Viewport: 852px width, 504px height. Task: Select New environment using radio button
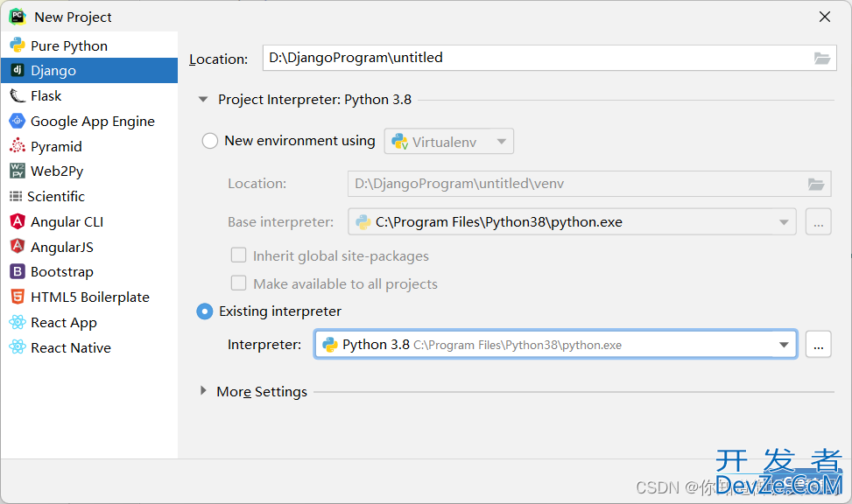click(x=210, y=141)
